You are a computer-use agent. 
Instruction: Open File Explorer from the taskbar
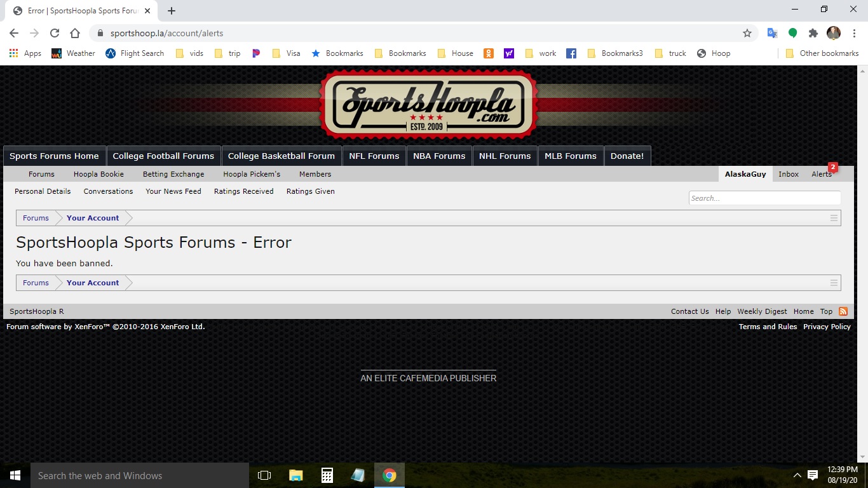coord(296,475)
